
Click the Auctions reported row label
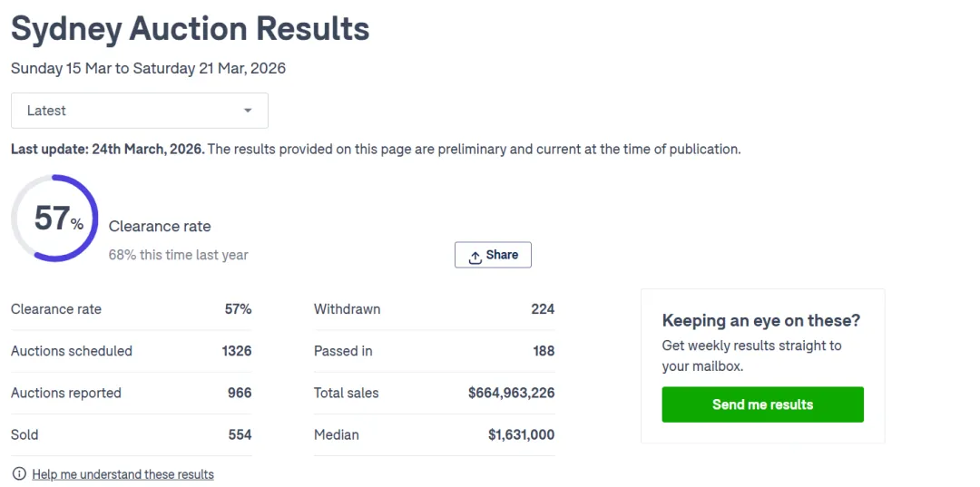[x=66, y=393]
